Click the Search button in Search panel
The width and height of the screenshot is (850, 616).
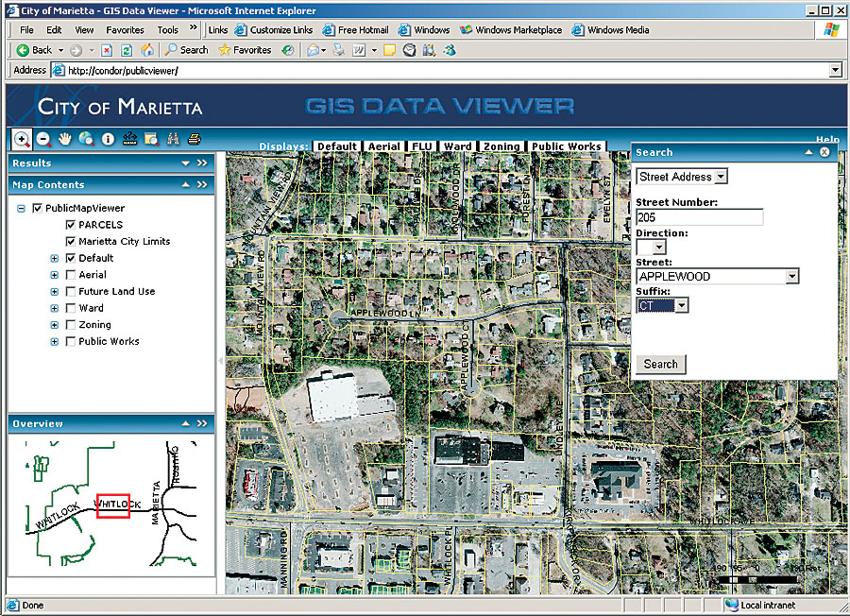[661, 365]
